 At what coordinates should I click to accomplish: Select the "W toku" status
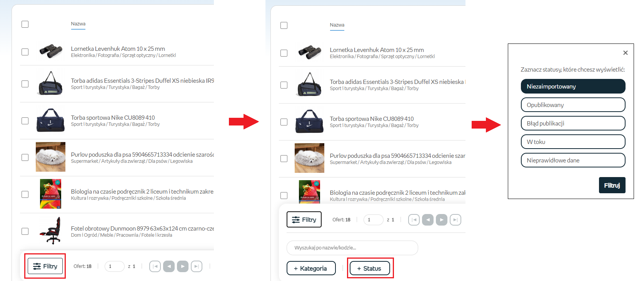pyautogui.click(x=573, y=142)
